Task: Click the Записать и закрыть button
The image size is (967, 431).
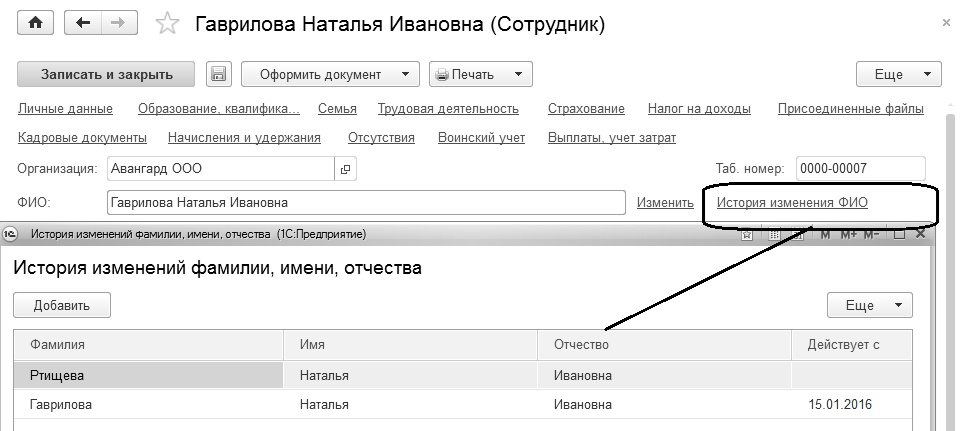Action: pyautogui.click(x=106, y=75)
